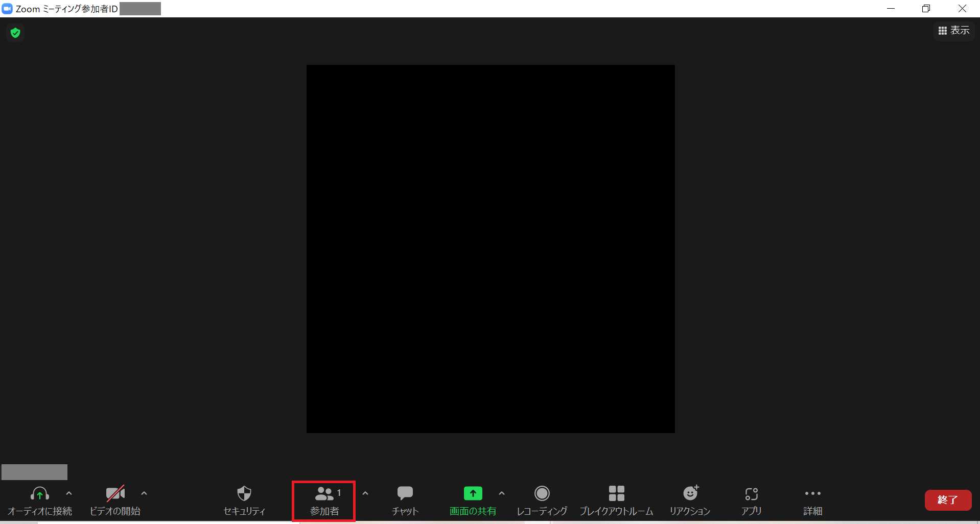Open the Chat (チャット) panel
The width and height of the screenshot is (980, 524).
[405, 501]
